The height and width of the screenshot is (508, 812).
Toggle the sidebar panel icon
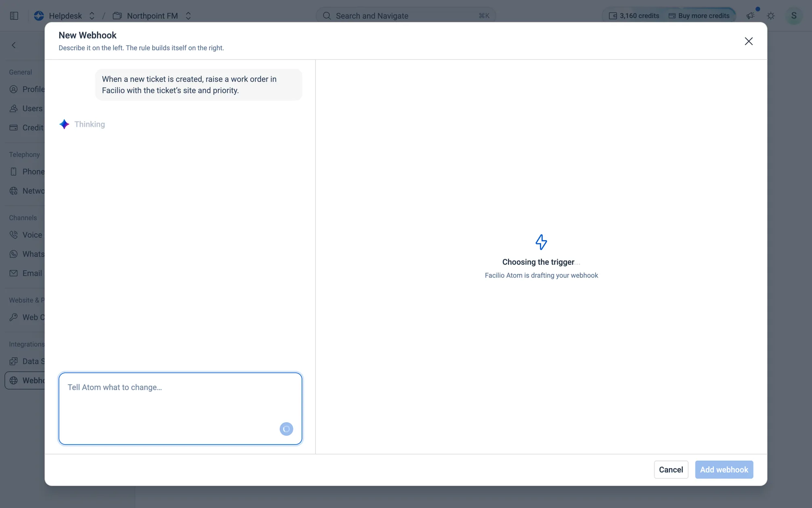click(x=14, y=16)
